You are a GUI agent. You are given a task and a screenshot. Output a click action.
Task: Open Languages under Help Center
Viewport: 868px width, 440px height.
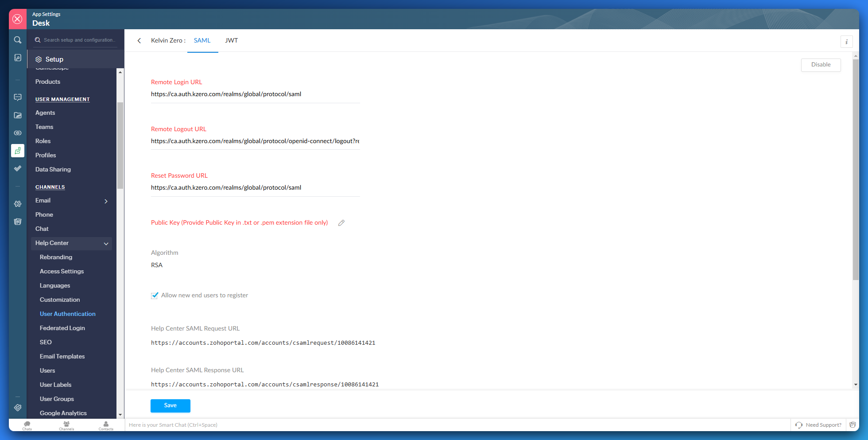[55, 285]
